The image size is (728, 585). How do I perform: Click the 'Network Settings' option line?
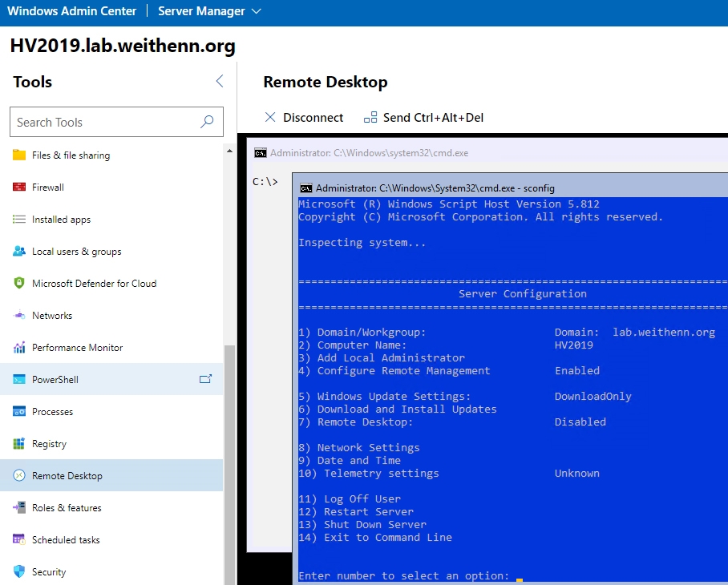coord(359,448)
